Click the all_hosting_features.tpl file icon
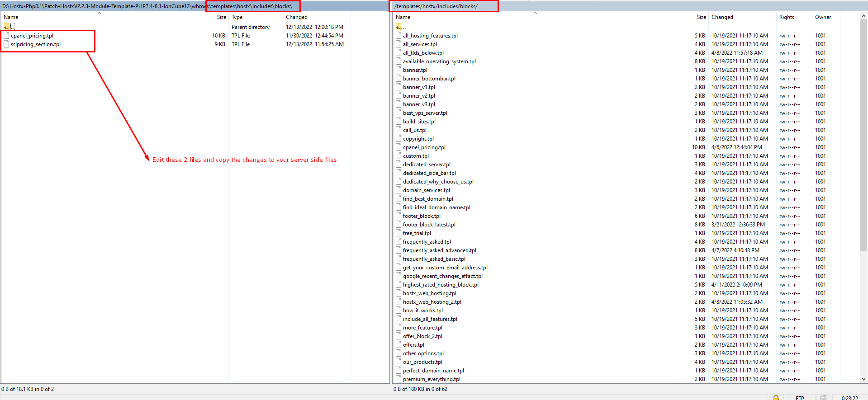 tap(398, 36)
